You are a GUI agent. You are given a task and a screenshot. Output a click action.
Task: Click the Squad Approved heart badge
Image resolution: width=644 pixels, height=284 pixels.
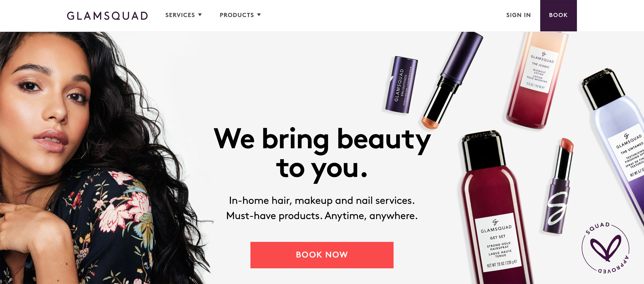tap(605, 248)
